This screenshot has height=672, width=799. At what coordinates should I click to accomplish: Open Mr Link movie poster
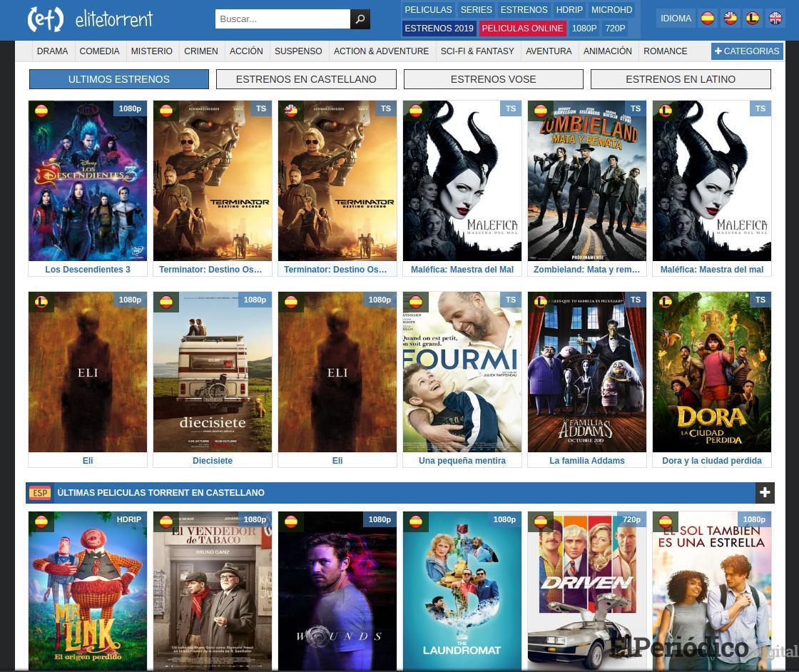(88, 591)
